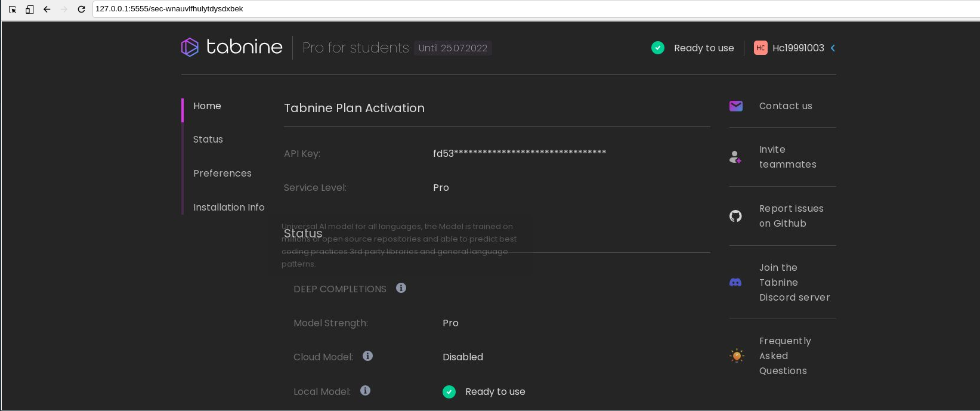Open the Home sidebar tab

point(207,106)
